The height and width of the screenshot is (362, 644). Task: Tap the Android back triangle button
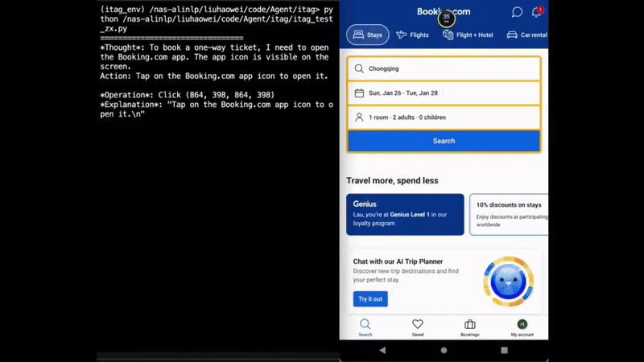(382, 350)
